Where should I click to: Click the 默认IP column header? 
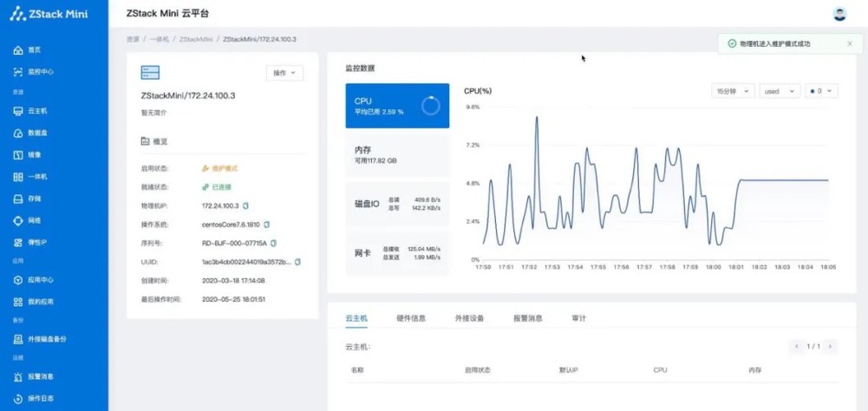point(569,370)
